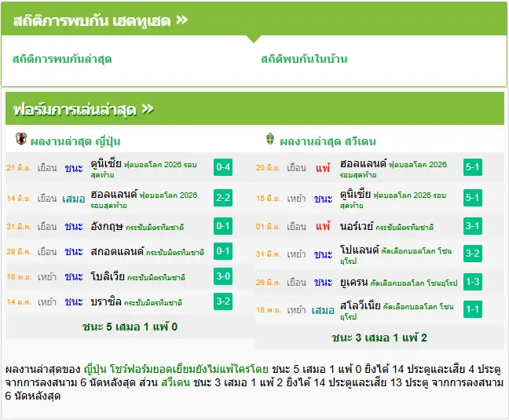Select ฮอลแลนด์ in Japan's results list
This screenshot has width=509, height=420.
[x=114, y=194]
